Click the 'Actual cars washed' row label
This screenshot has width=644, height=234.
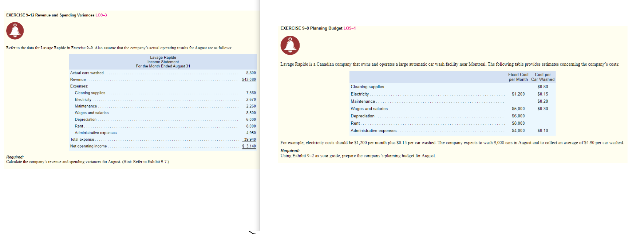click(87, 73)
